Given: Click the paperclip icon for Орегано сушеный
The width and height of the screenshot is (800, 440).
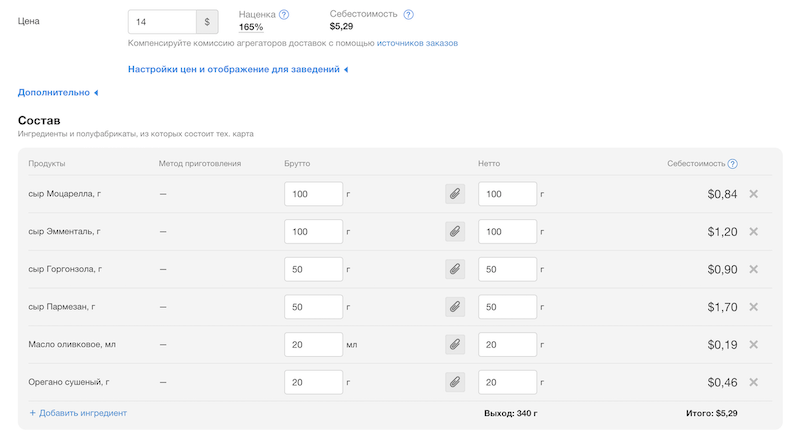Looking at the screenshot, I should coord(455,382).
